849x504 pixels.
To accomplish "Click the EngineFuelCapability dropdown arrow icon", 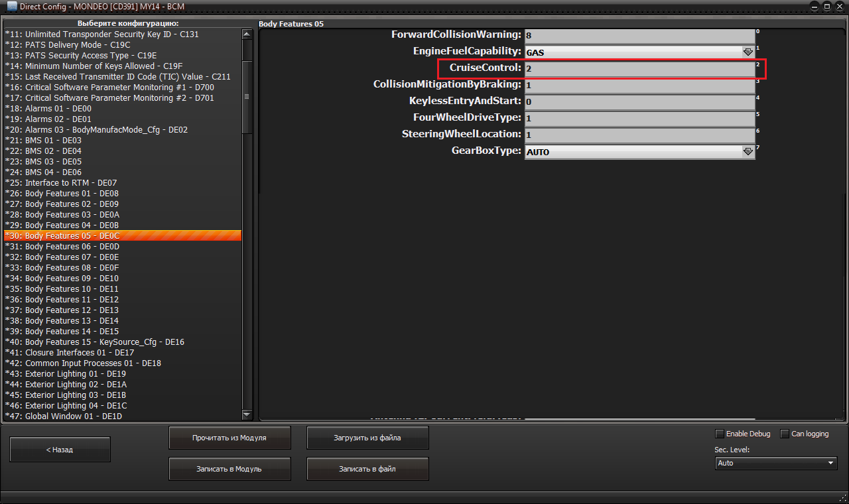I will [748, 52].
